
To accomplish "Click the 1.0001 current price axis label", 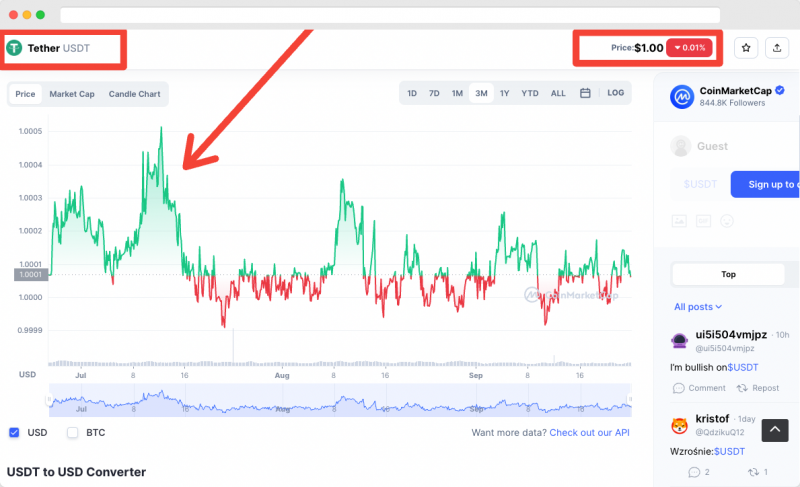I will [x=31, y=275].
